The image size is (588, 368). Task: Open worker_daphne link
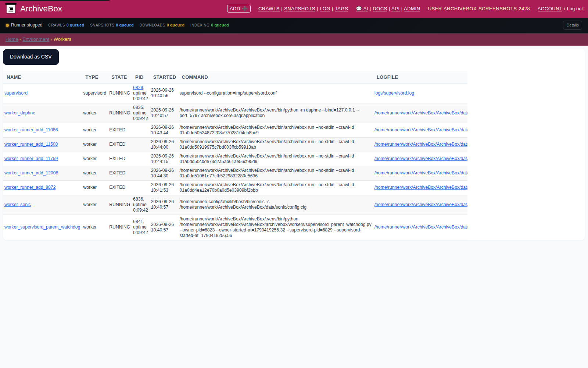coord(20,113)
